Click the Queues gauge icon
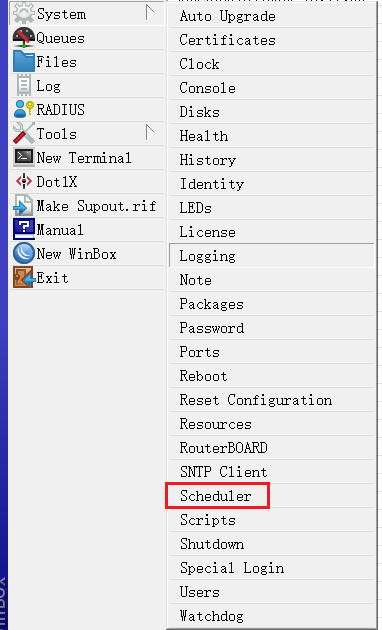Screen dimensions: 382x630 tap(24, 38)
